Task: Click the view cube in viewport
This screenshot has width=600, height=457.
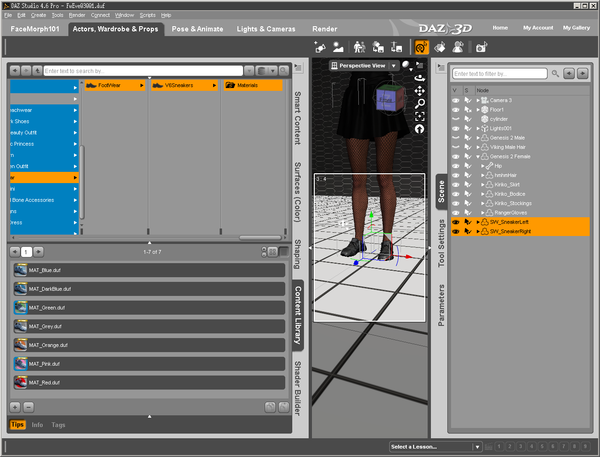Action: pyautogui.click(x=389, y=98)
